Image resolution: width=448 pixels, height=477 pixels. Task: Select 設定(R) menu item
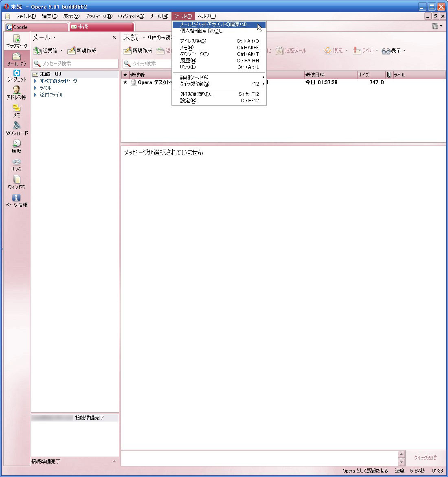pyautogui.click(x=219, y=101)
